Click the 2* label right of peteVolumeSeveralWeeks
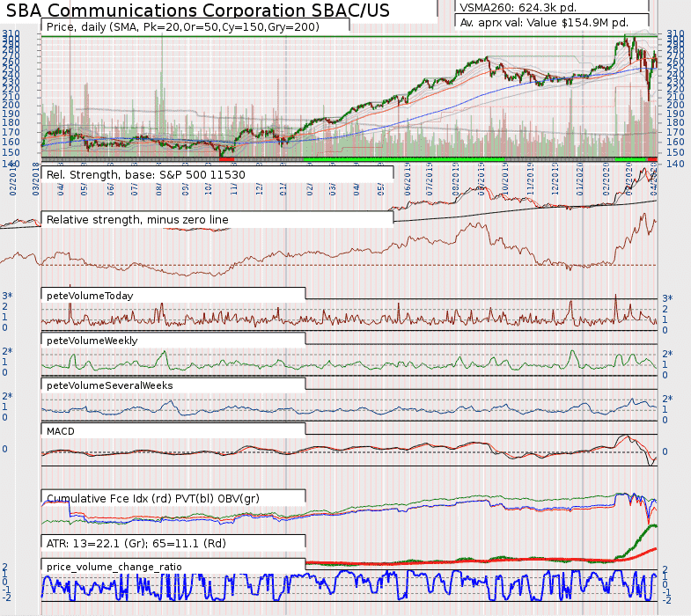The image size is (691, 616). 667,400
